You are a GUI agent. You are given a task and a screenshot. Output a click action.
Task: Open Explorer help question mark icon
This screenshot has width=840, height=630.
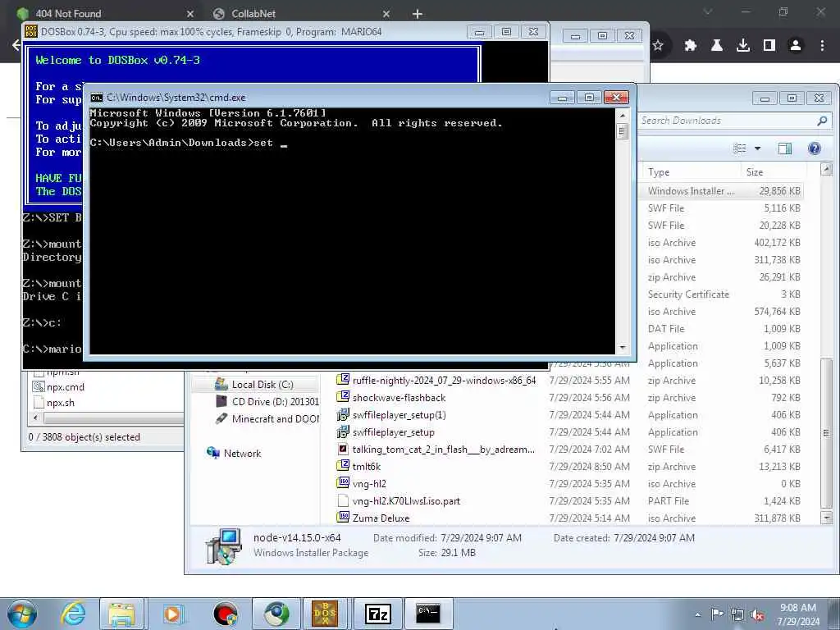(815, 148)
